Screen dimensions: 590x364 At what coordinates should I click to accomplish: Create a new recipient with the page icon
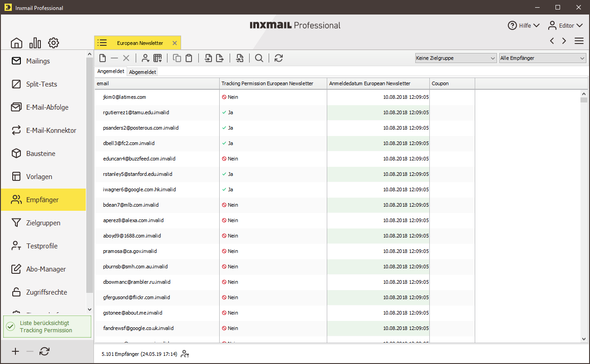click(x=103, y=58)
